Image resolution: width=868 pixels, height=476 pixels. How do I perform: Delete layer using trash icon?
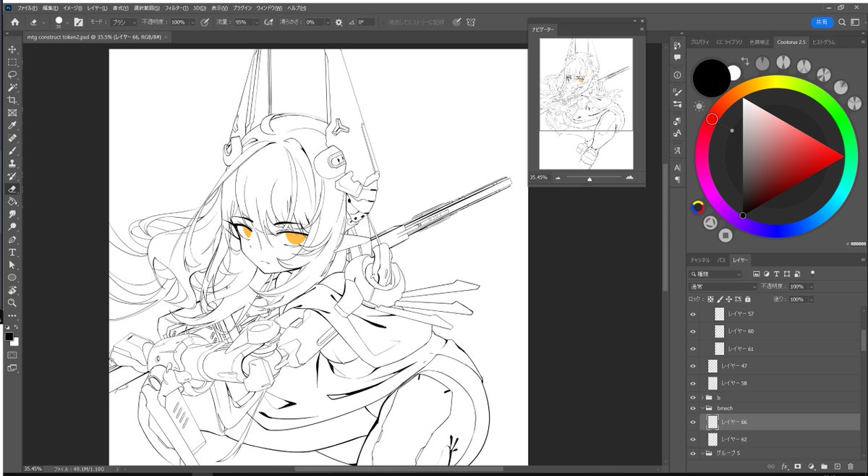[x=850, y=467]
